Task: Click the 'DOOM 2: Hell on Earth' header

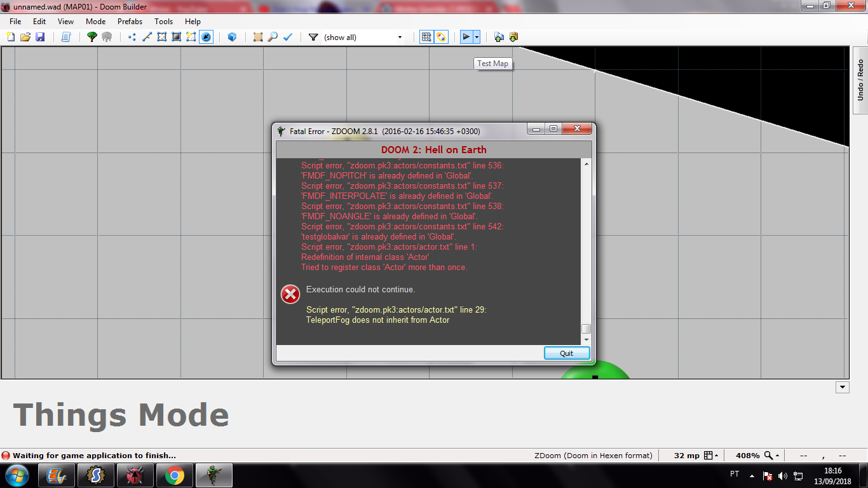Action: pyautogui.click(x=434, y=150)
